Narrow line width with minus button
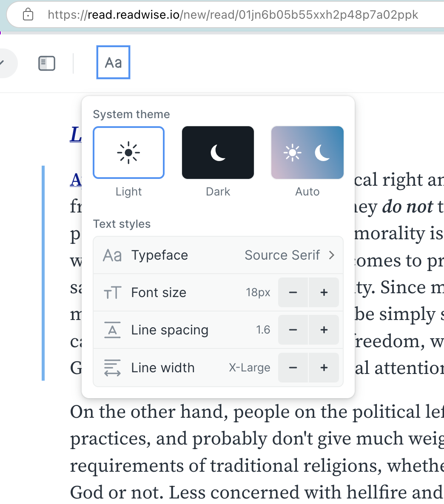This screenshot has height=504, width=444. [x=293, y=368]
